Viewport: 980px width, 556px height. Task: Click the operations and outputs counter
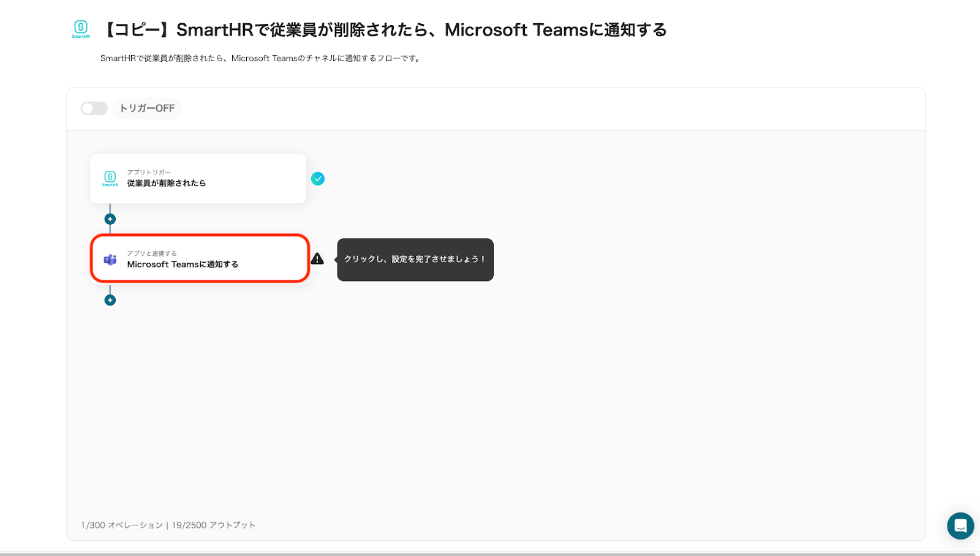[168, 525]
